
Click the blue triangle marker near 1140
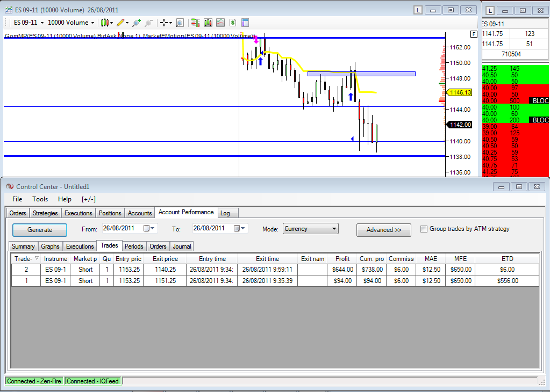(352, 139)
